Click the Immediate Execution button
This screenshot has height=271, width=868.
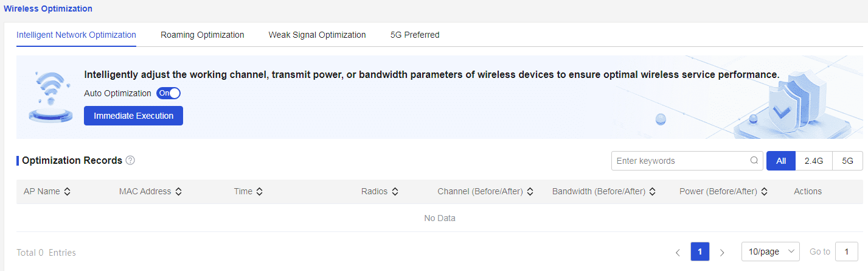[133, 116]
